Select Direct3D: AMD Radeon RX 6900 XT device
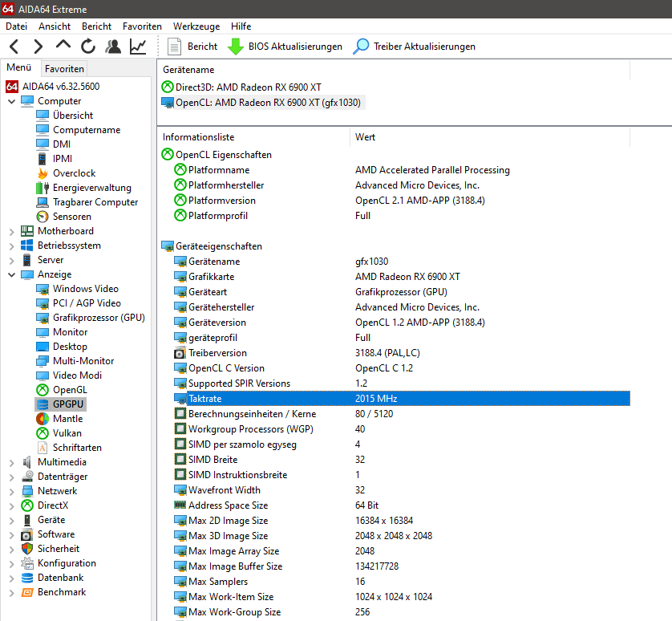Screen dimensions: 672x621 click(x=241, y=87)
